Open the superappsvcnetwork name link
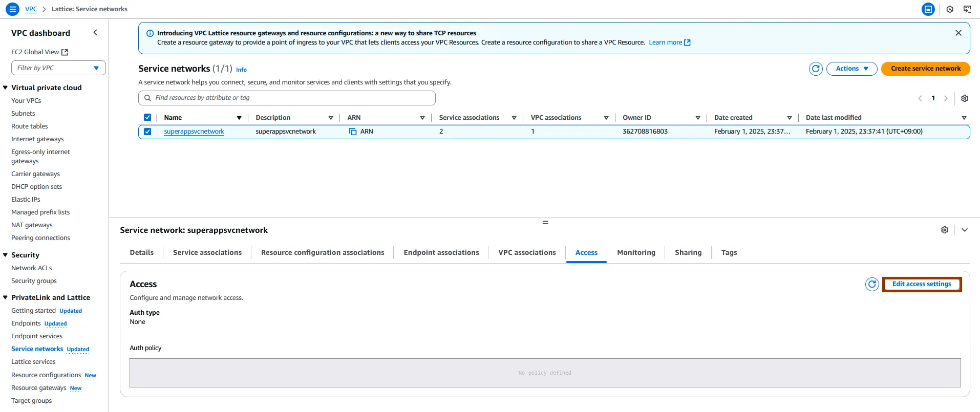980x412 pixels. point(194,132)
